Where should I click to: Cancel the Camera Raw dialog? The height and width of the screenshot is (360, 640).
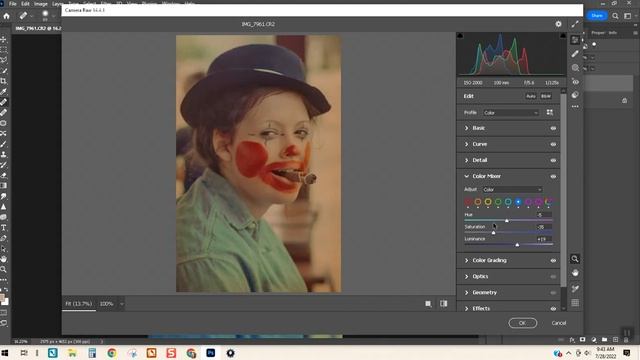click(x=559, y=323)
